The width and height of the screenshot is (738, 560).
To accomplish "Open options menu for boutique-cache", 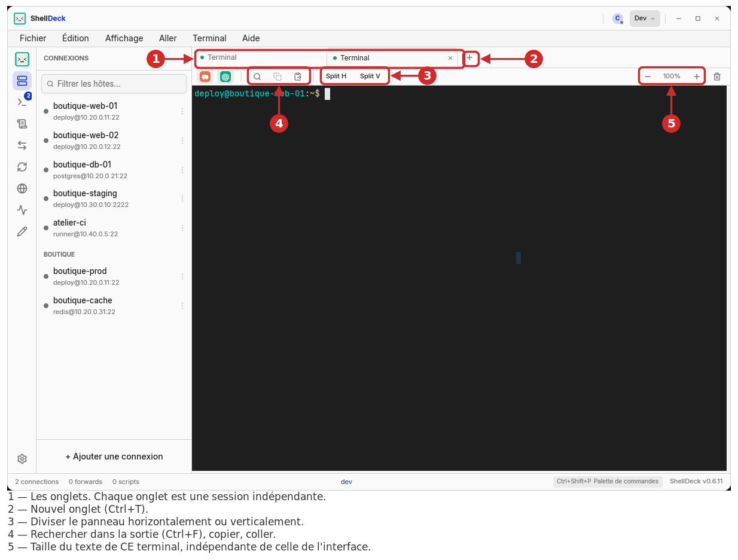I will point(182,306).
